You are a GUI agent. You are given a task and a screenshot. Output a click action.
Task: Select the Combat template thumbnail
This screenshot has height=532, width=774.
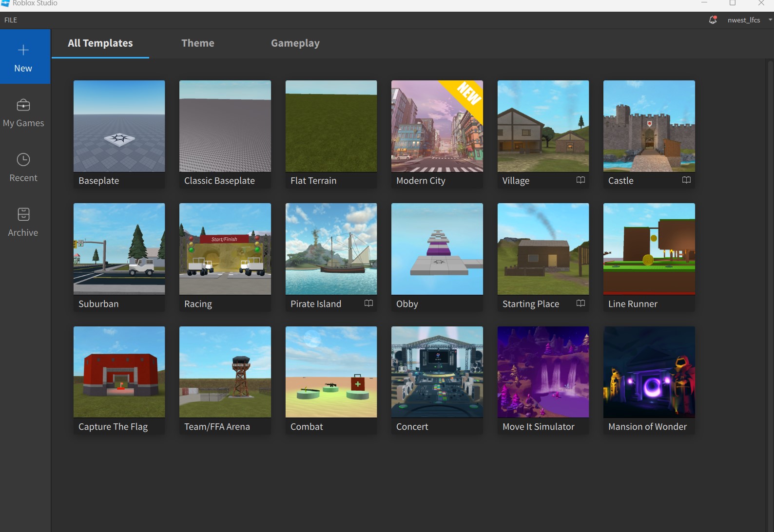pyautogui.click(x=331, y=372)
